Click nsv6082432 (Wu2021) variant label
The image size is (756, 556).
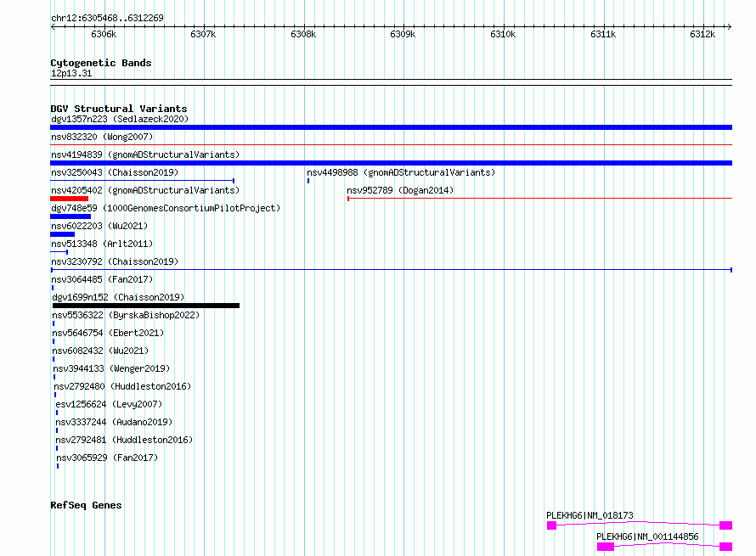click(100, 351)
